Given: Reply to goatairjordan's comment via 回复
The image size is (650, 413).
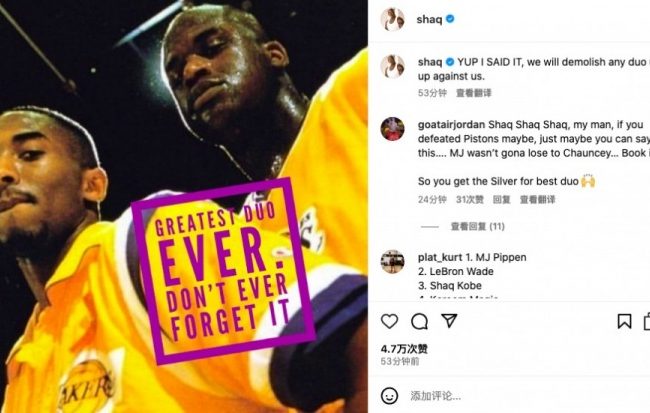Looking at the screenshot, I should pos(501,200).
